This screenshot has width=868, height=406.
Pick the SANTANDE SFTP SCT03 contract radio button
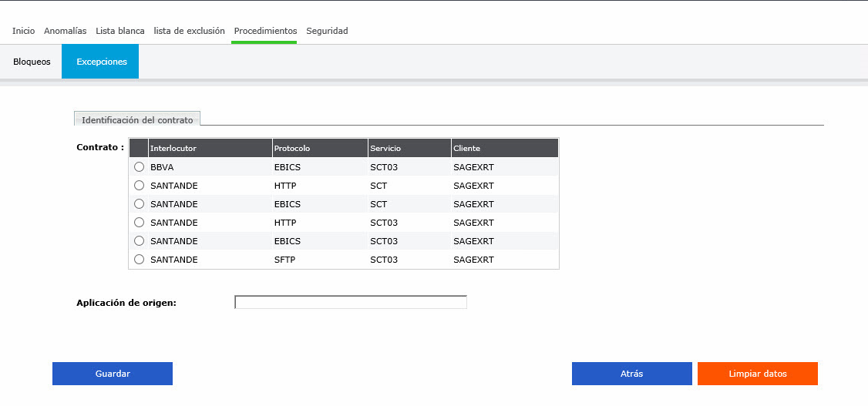(x=139, y=260)
